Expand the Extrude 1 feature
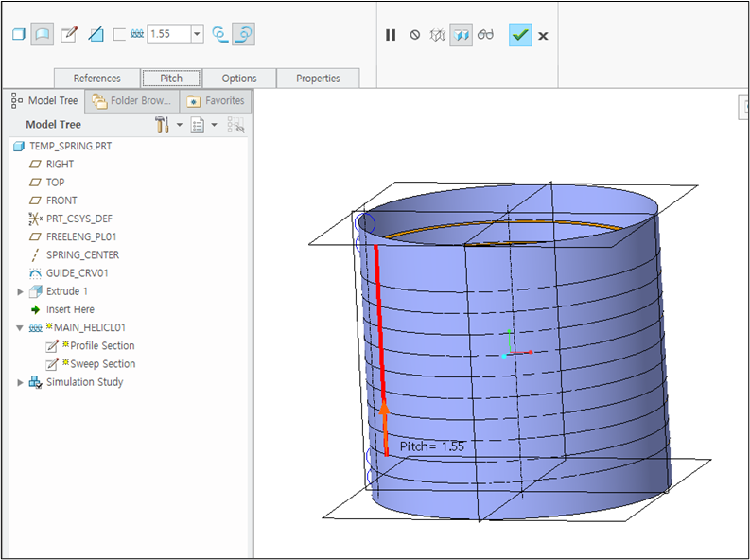 click(x=20, y=291)
